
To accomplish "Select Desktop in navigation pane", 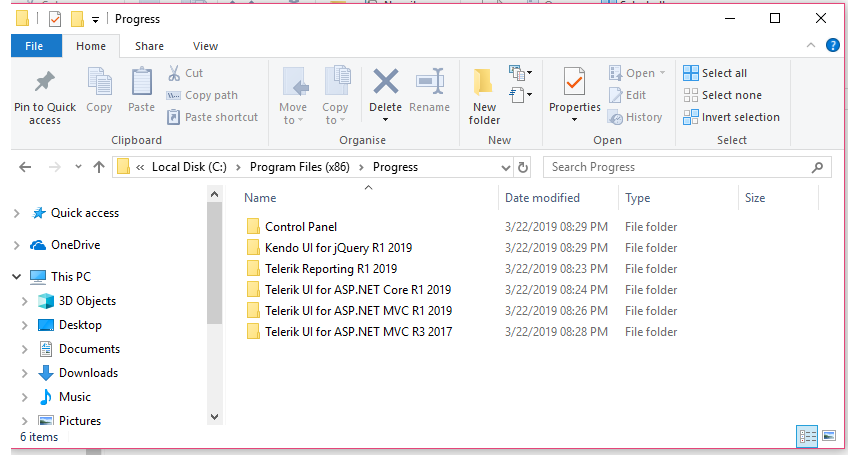I will click(x=80, y=325).
